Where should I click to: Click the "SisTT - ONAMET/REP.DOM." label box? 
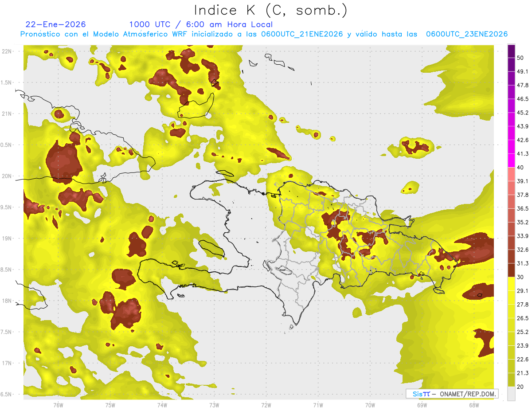coord(452,394)
